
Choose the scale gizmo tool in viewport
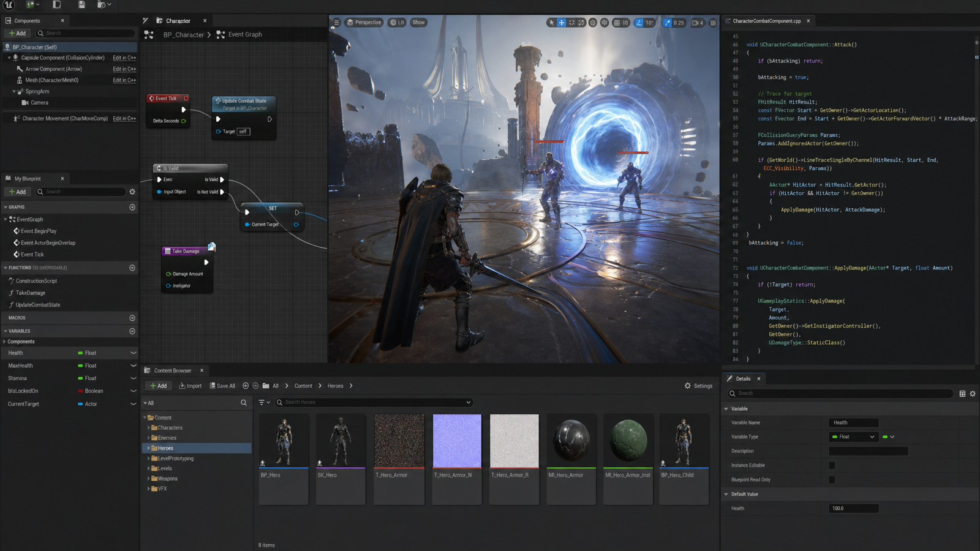[x=581, y=23]
